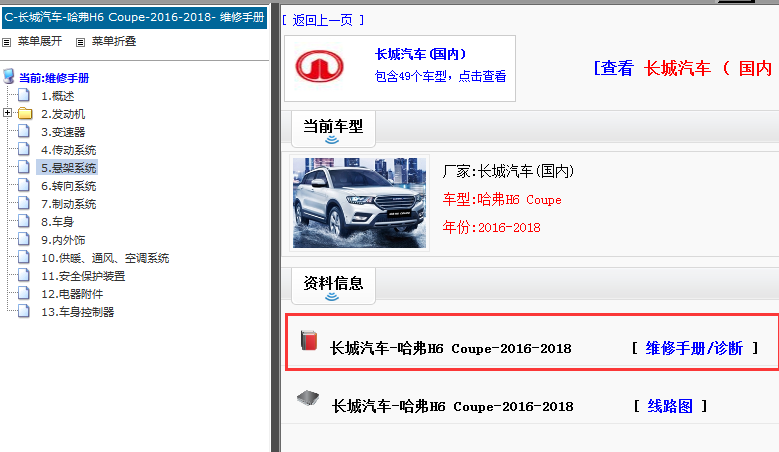Open 7.制动系统 chapter
The height and width of the screenshot is (452, 779).
tap(69, 204)
